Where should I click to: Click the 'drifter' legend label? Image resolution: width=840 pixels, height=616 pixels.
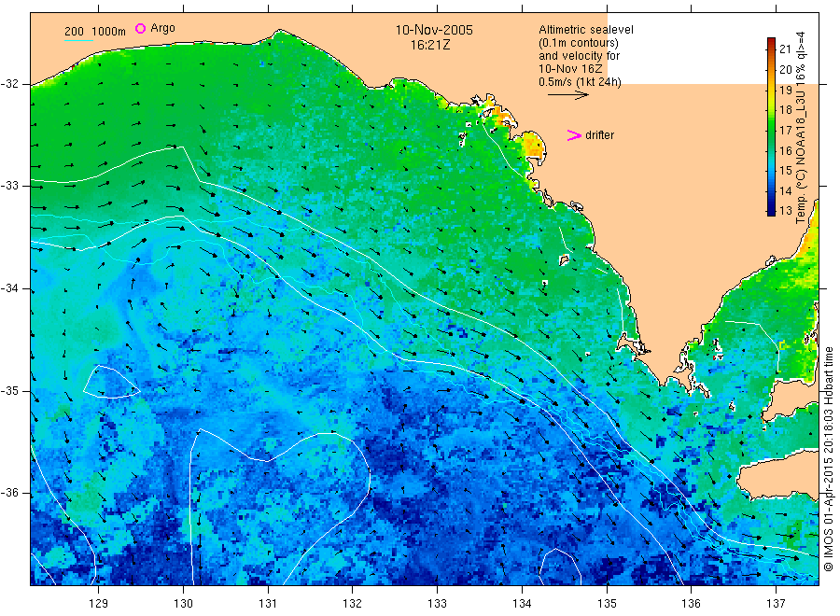tap(599, 135)
